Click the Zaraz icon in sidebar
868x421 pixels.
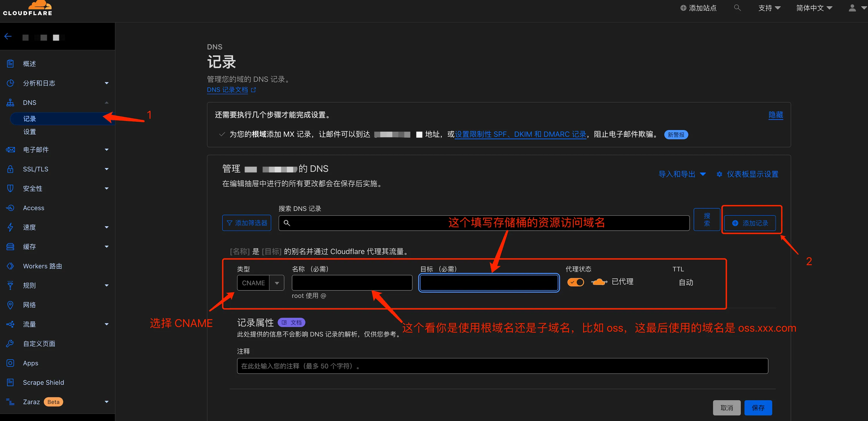(x=10, y=402)
